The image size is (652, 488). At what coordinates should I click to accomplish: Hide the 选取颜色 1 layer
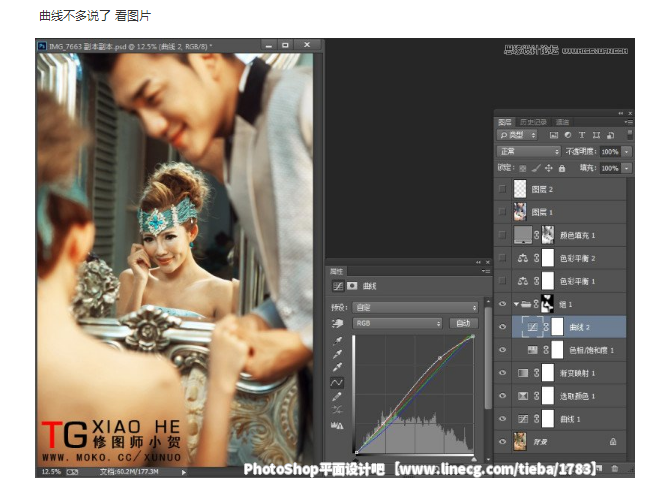coord(502,396)
